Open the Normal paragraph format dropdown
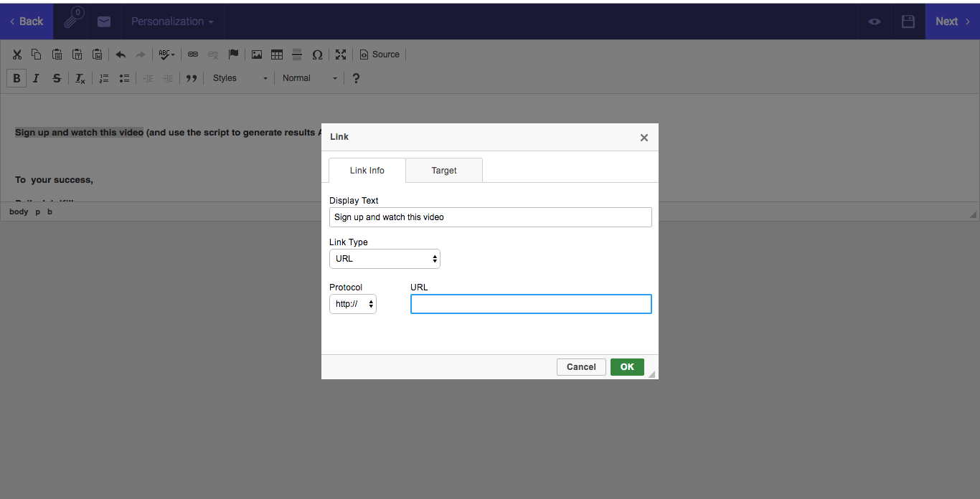 click(x=310, y=78)
